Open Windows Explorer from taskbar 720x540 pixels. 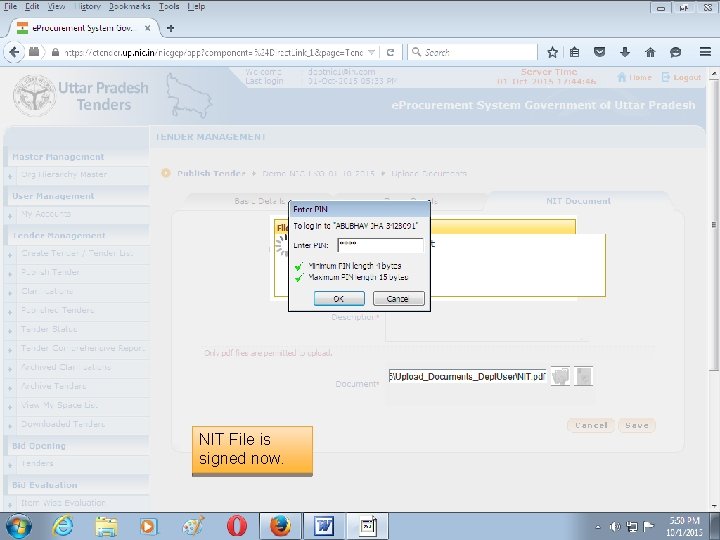(x=106, y=526)
